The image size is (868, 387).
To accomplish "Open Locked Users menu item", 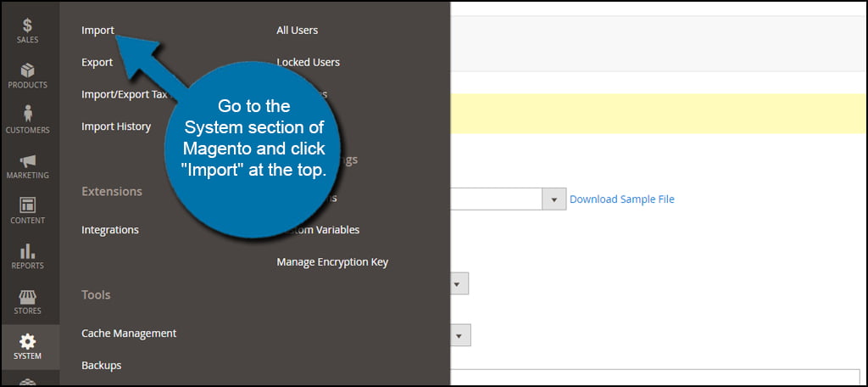I will pos(308,62).
